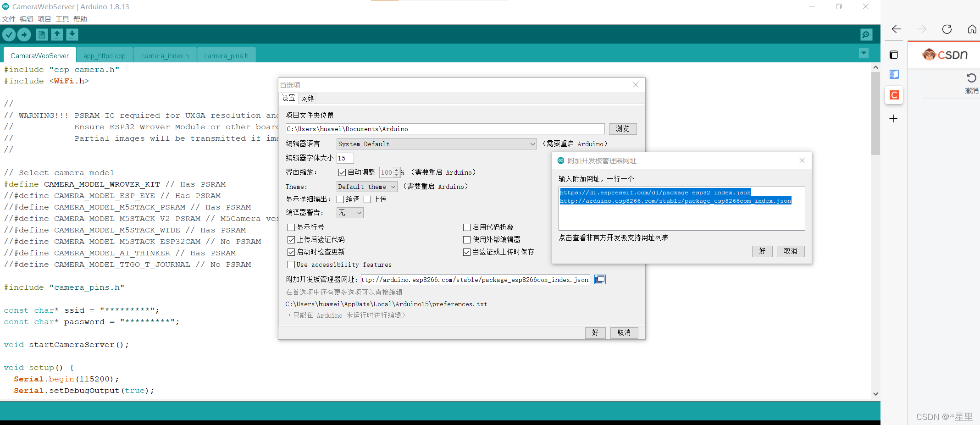
Task: Open 点击查看非官方开发板支持网址列表 link
Action: [x=614, y=238]
